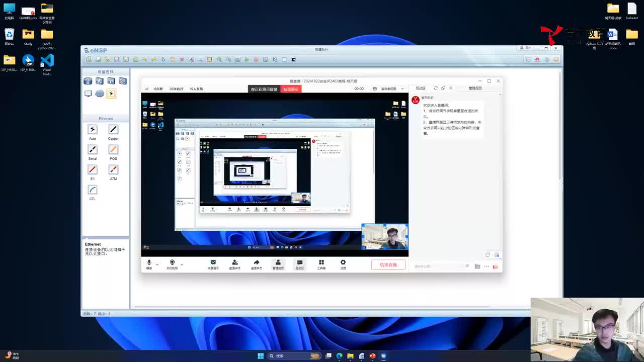This screenshot has width=644, height=362.
Task: Open the settings gear in live toolbar
Action: (343, 264)
